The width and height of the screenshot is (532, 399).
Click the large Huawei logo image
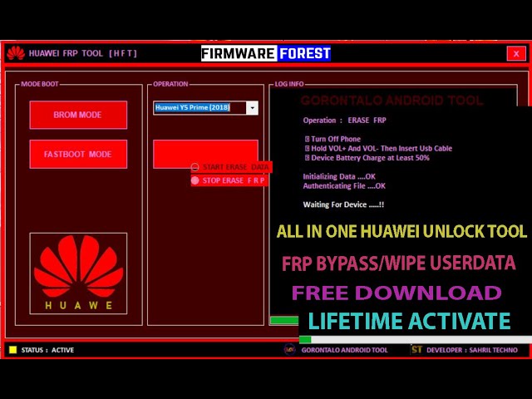pos(78,273)
